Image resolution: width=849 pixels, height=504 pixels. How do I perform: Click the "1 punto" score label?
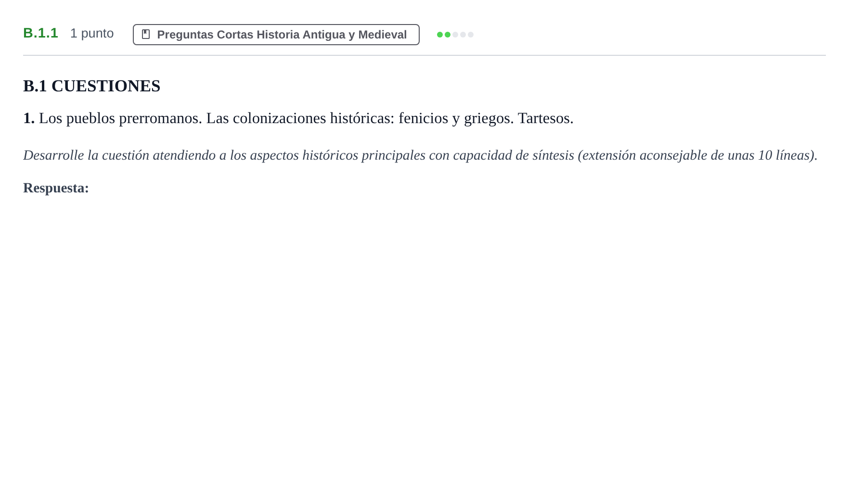[92, 33]
